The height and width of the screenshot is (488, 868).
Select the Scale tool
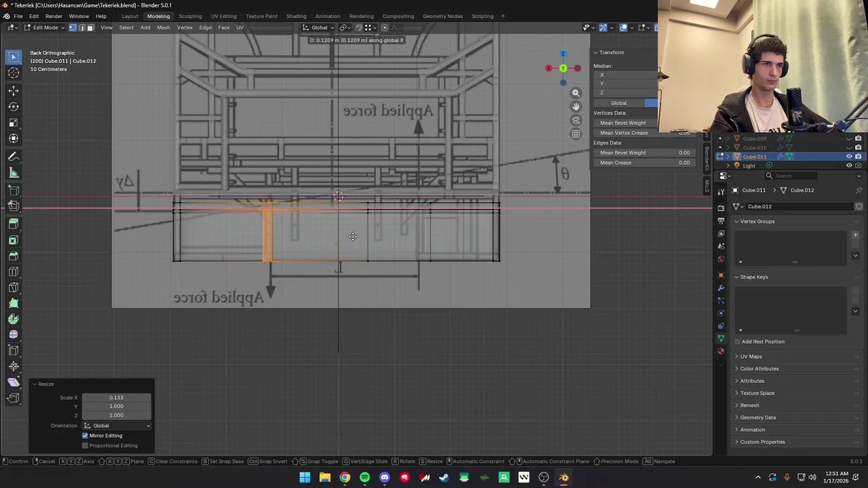tap(14, 123)
